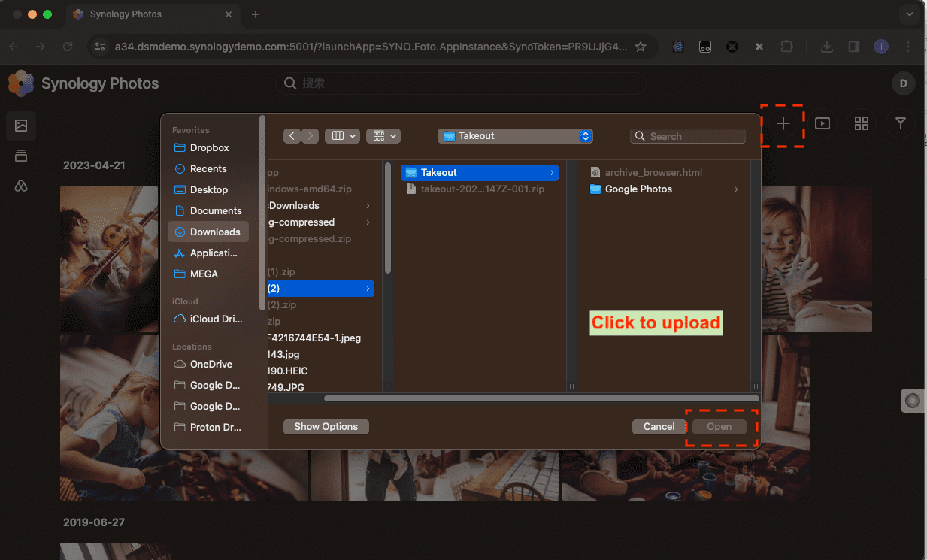This screenshot has height=560, width=927.
Task: Open the Takeout folder path popup
Action: pyautogui.click(x=515, y=136)
